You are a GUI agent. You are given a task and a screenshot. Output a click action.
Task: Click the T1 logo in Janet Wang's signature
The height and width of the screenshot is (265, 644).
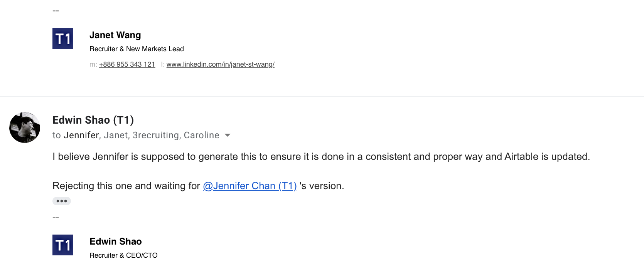coord(63,39)
